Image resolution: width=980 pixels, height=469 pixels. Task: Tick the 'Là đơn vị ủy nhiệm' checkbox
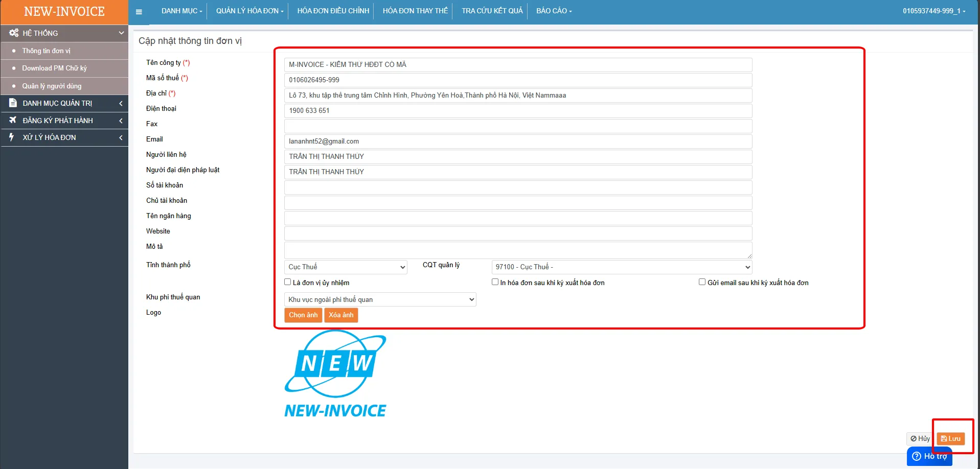tap(287, 282)
